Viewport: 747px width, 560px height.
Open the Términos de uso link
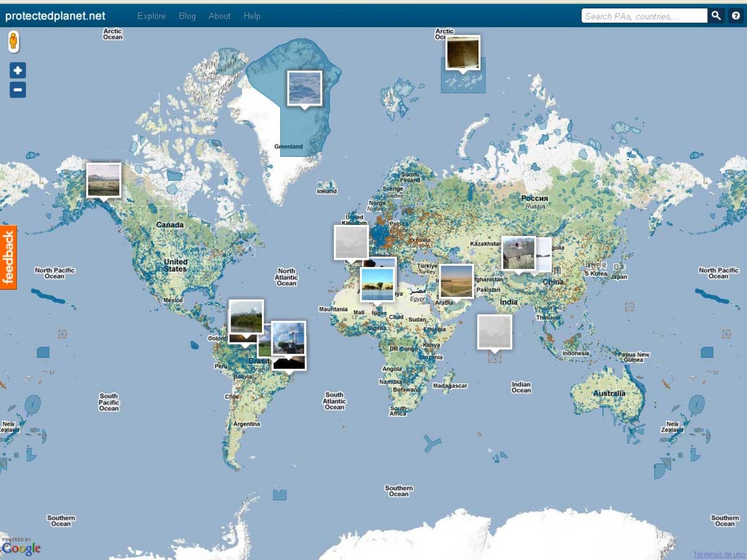click(719, 554)
